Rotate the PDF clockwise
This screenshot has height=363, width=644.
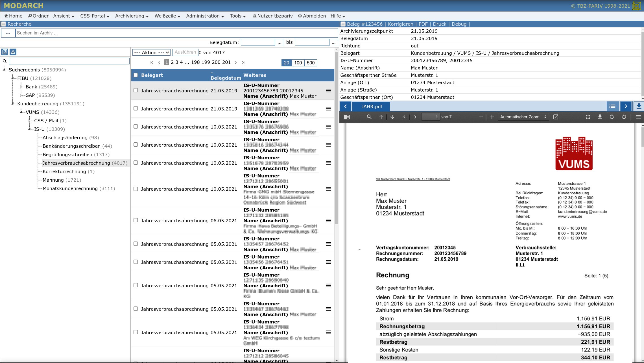(612, 117)
